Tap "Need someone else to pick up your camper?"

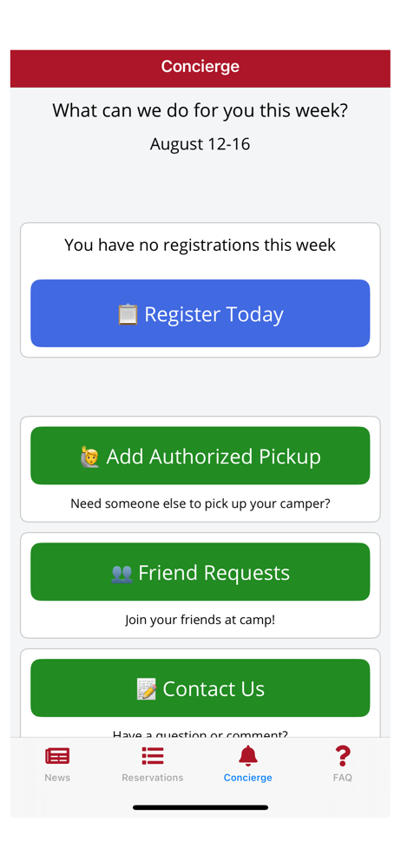click(200, 503)
